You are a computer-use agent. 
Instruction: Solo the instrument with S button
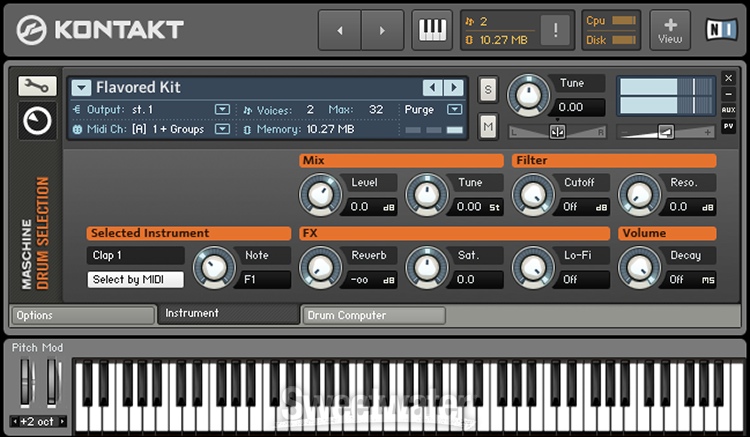(x=487, y=89)
